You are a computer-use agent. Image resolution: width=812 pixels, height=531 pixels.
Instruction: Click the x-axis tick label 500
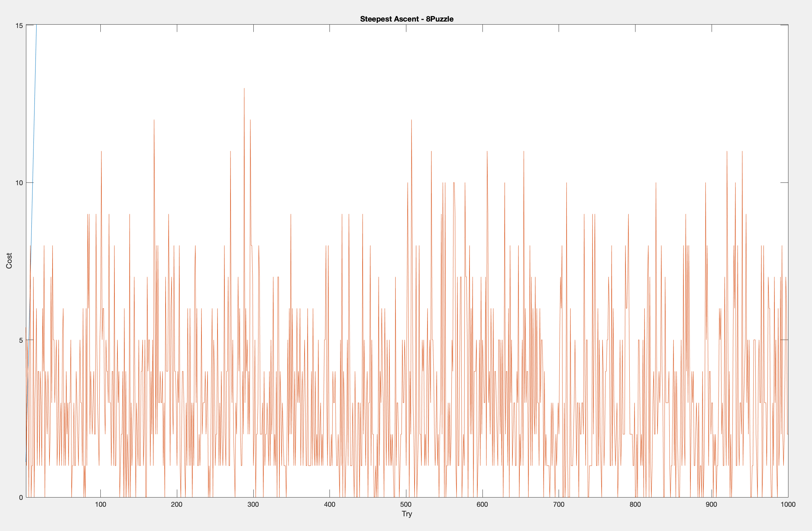406,504
